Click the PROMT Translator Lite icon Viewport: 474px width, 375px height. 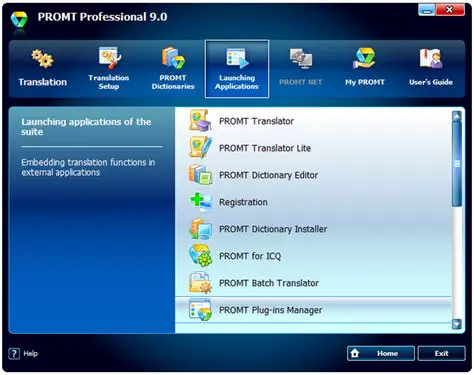click(200, 147)
